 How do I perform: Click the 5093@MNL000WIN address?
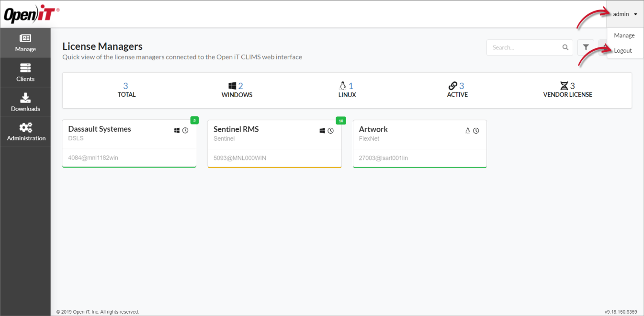pyautogui.click(x=240, y=158)
